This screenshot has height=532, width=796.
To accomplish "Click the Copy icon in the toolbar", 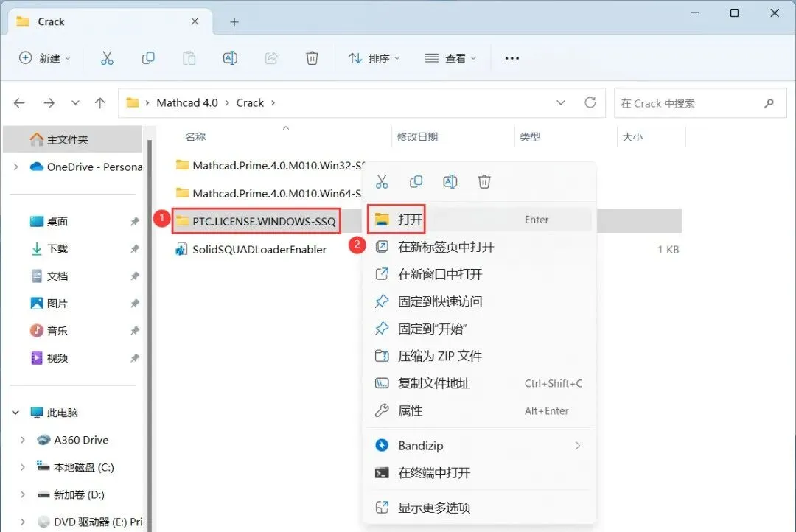I will coord(147,58).
